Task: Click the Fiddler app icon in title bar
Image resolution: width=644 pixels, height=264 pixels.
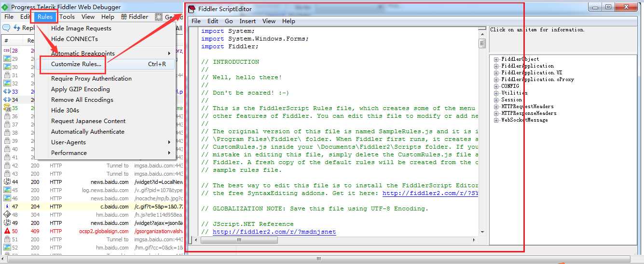Action: tap(5, 7)
